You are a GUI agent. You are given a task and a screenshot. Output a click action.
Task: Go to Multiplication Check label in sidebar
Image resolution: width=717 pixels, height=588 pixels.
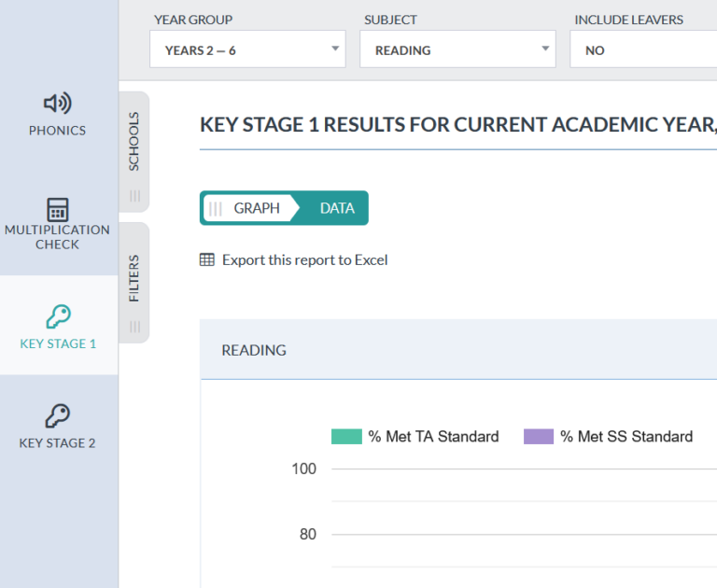click(x=57, y=237)
